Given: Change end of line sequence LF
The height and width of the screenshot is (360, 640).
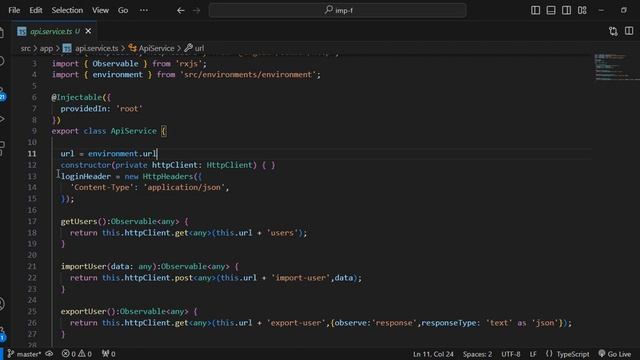Looking at the screenshot, I should pos(533,354).
